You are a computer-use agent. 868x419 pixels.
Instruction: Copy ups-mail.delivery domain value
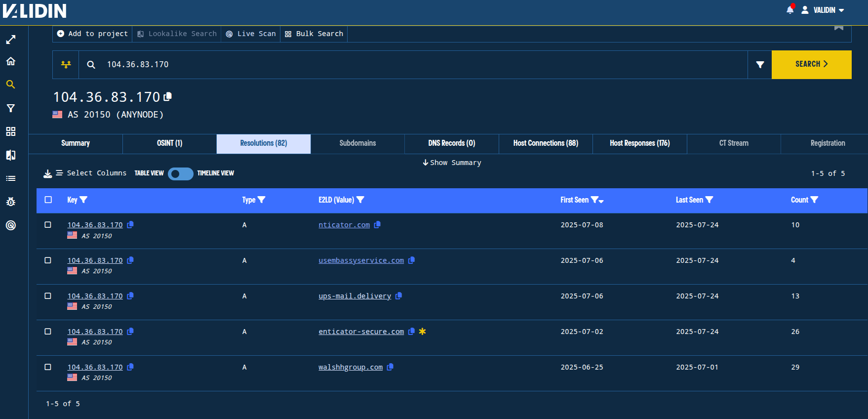398,295
